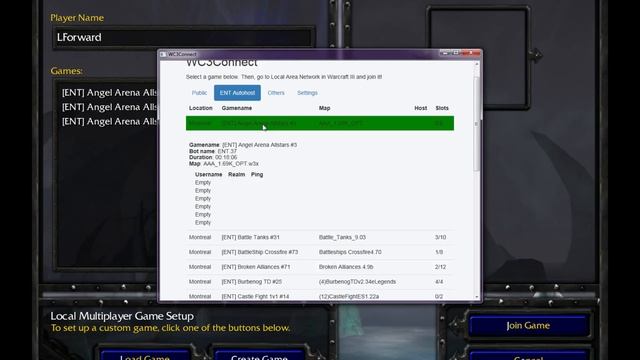The image size is (640, 360).
Task: Click the Realm column header
Action: tap(237, 174)
